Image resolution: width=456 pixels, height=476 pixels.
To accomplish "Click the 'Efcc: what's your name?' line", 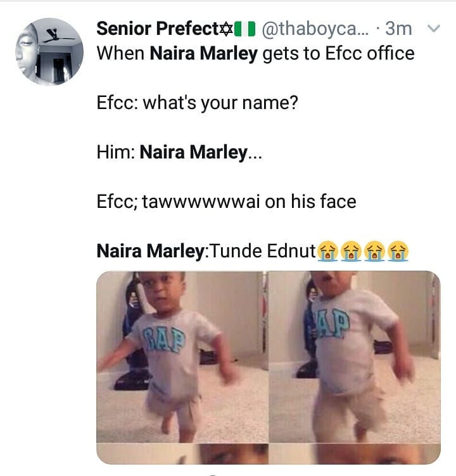I will tap(197, 103).
